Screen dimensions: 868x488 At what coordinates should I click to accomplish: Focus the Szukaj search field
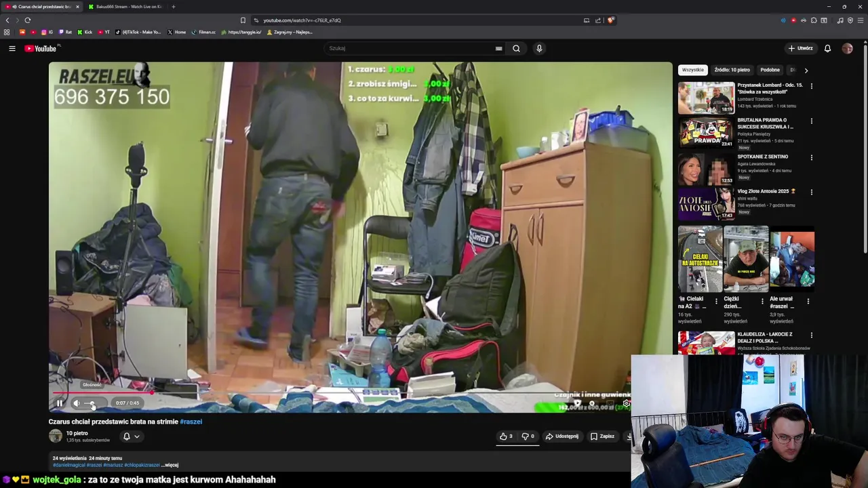[410, 48]
